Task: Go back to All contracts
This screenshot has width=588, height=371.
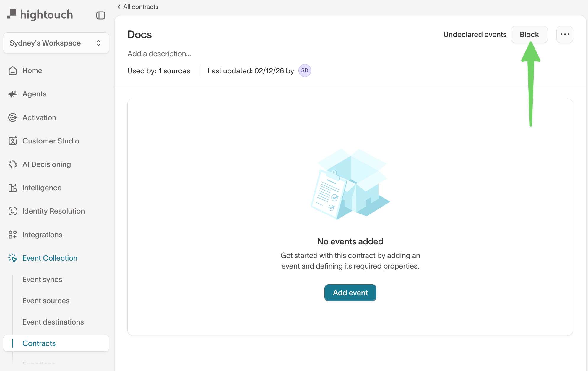Action: tap(138, 7)
